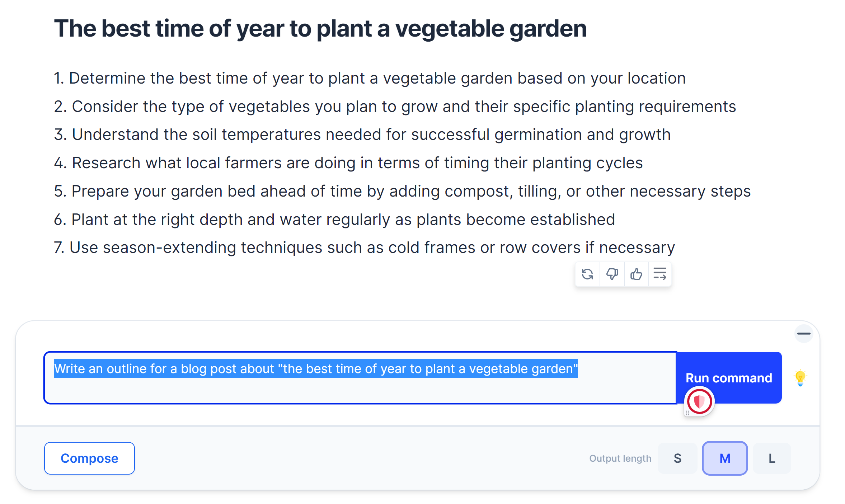Select medium output length M
The height and width of the screenshot is (504, 845).
click(x=725, y=458)
